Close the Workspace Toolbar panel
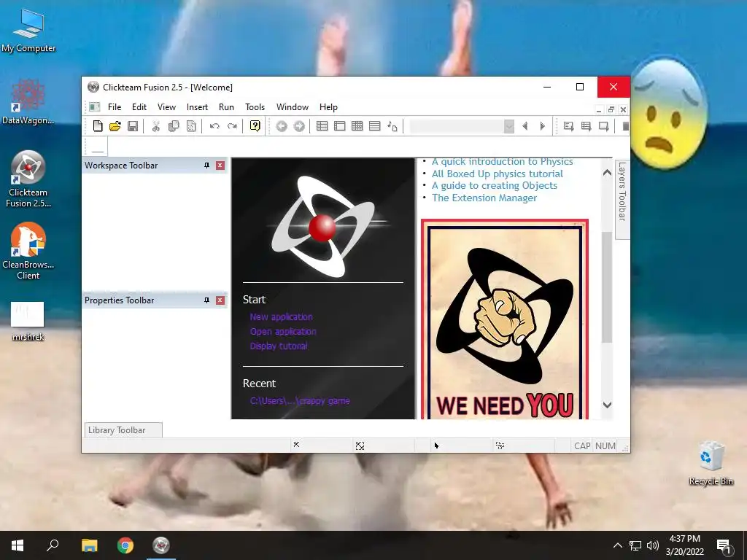The height and width of the screenshot is (560, 747). 220,166
